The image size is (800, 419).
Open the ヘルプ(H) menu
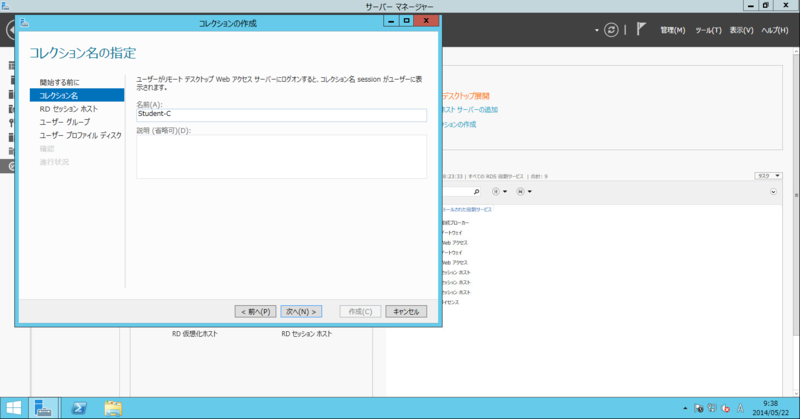[774, 31]
